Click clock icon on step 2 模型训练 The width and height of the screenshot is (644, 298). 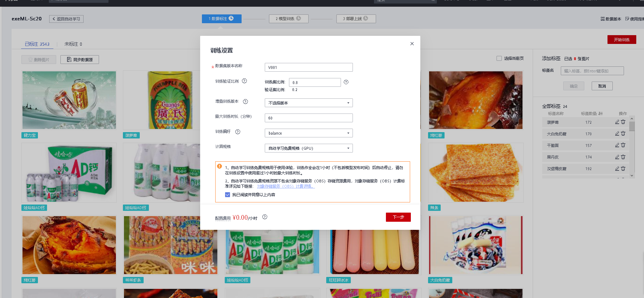(x=298, y=18)
